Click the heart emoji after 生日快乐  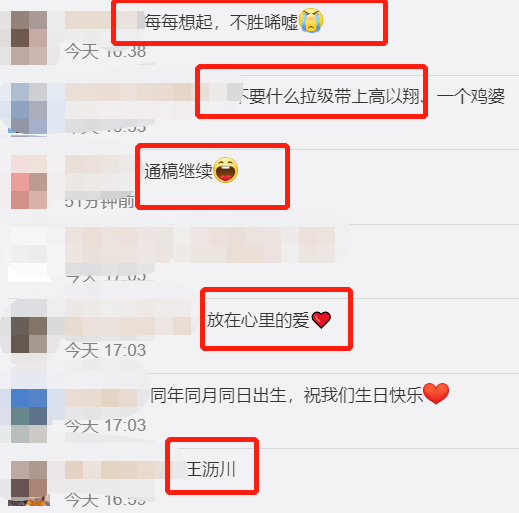click(436, 393)
